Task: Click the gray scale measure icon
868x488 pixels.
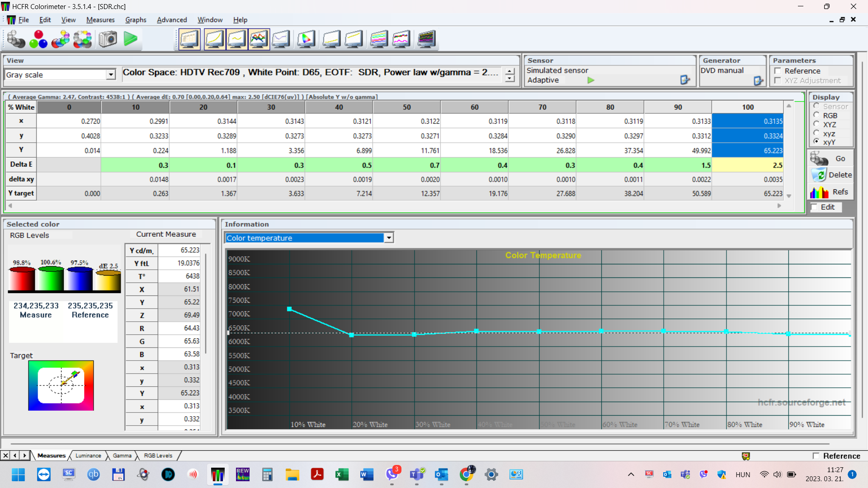Action: tap(16, 39)
